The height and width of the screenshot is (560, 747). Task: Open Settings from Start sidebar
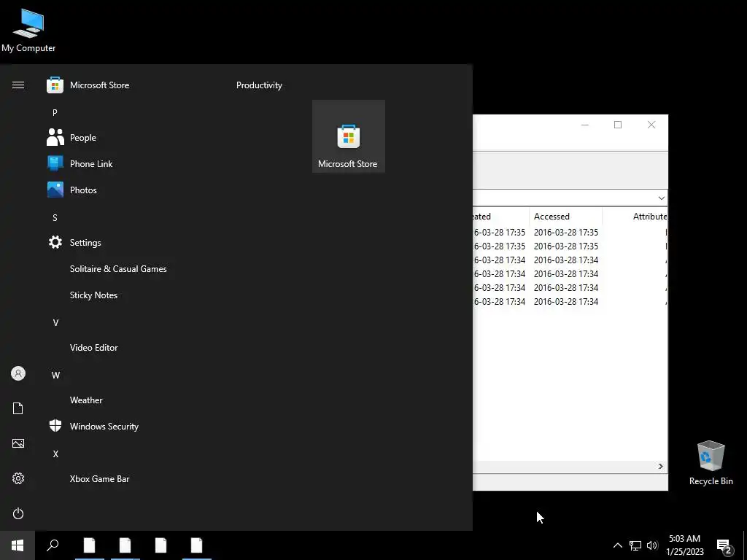(18, 478)
